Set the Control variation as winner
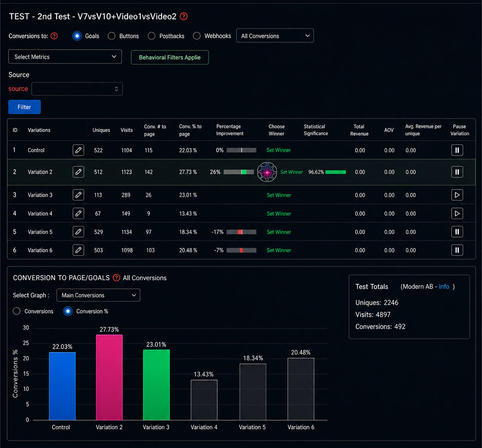The image size is (482, 448). pyautogui.click(x=279, y=150)
